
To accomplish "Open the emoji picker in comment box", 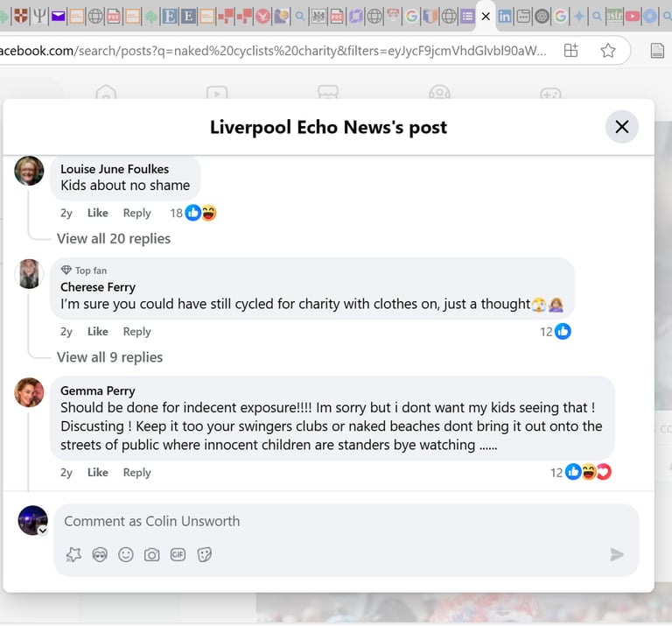I will click(126, 555).
